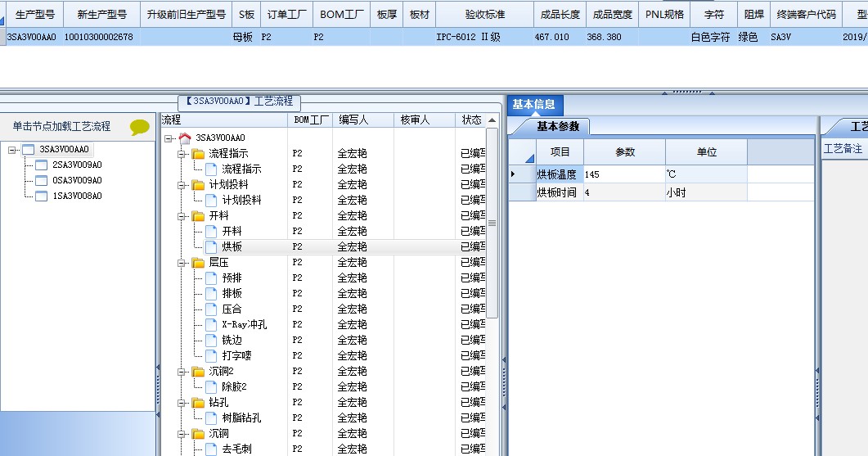Collapse the 层压 folder node
Viewport: 868px width, 456px height.
coord(181,263)
